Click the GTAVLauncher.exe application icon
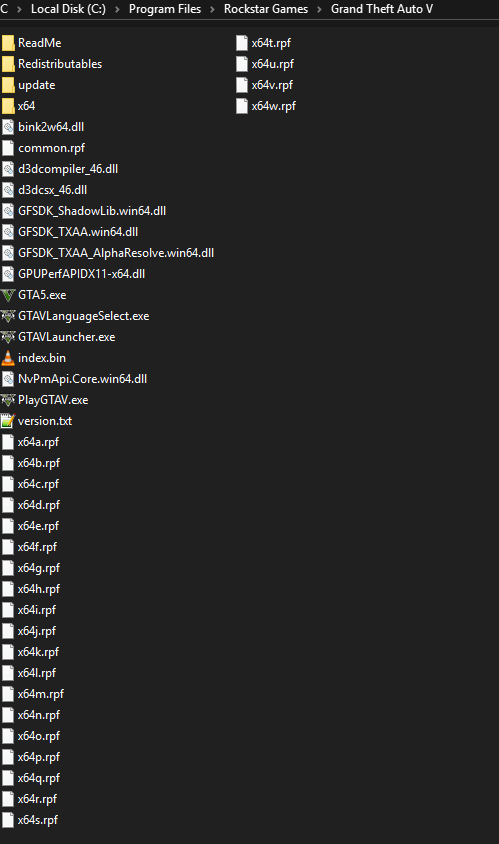The image size is (499, 844). tap(8, 337)
